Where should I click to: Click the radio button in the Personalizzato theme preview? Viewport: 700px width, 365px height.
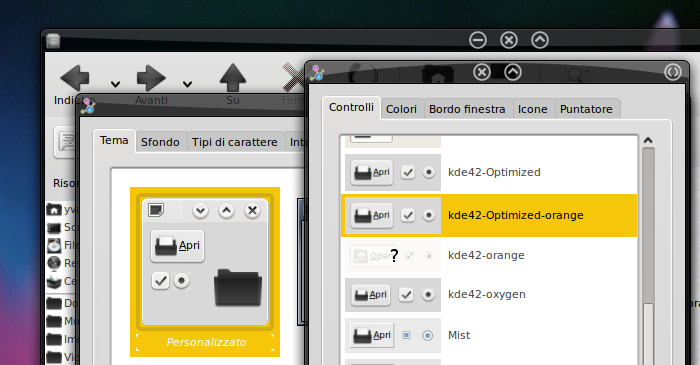click(x=181, y=281)
